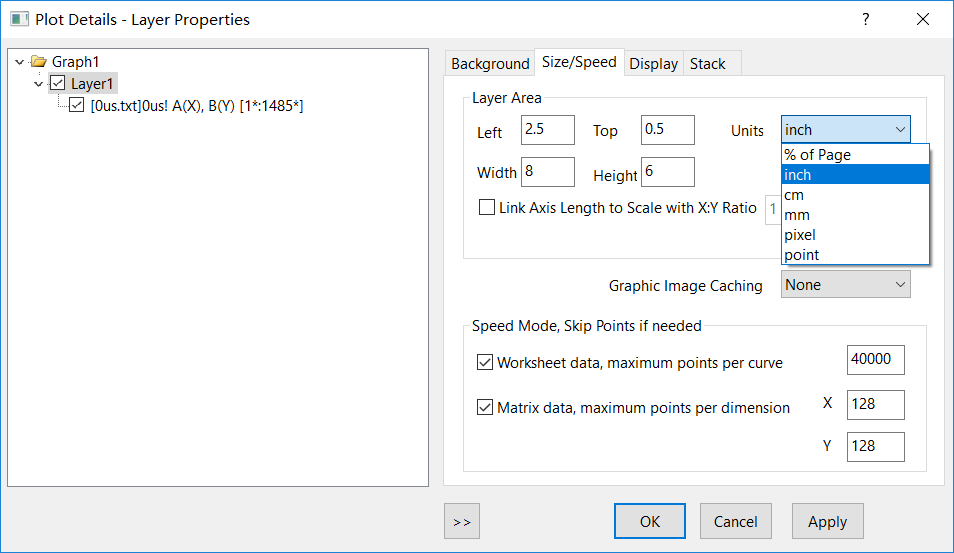
Task: Open the Graphic Image Caching dropdown
Action: [x=845, y=285]
